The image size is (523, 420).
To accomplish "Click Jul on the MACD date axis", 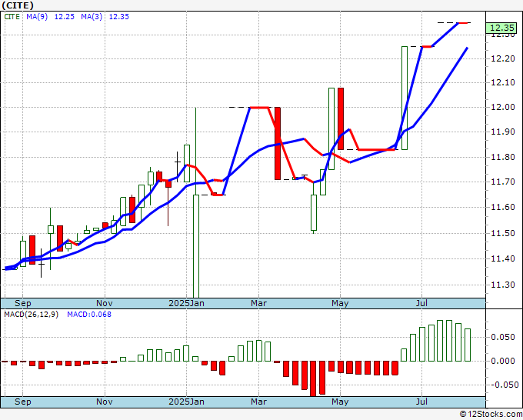I will pyautogui.click(x=421, y=402).
